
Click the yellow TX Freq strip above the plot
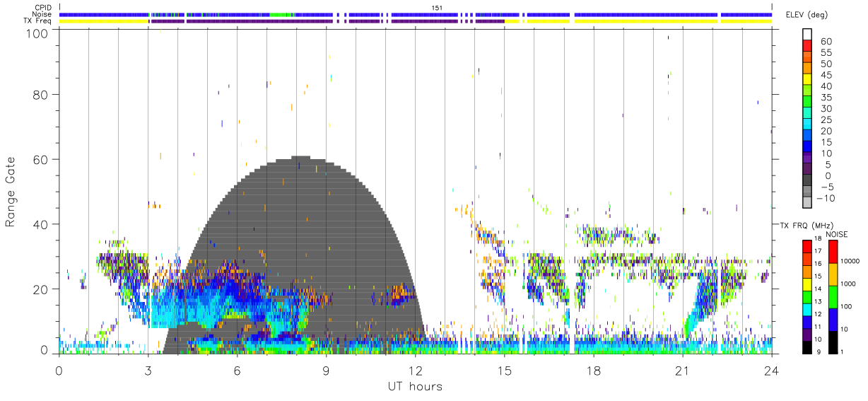(x=105, y=21)
